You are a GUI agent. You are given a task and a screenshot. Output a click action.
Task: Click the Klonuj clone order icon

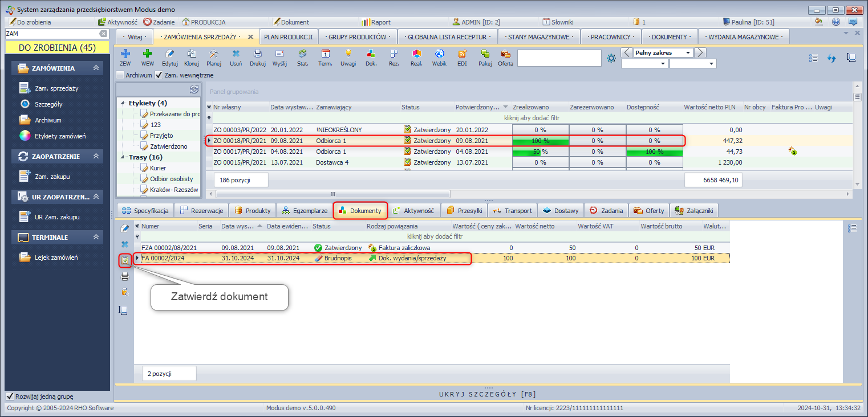(192, 54)
